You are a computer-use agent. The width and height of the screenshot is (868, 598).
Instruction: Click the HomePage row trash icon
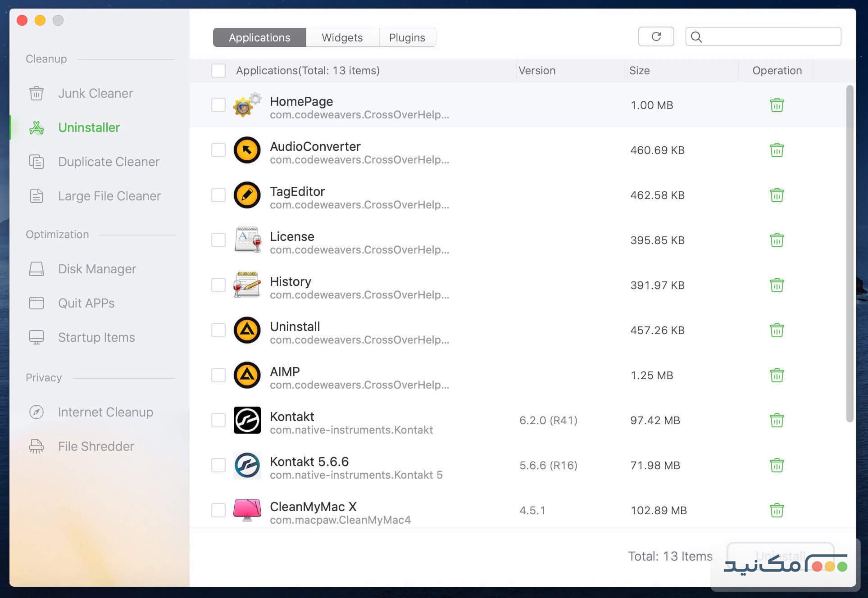(777, 105)
